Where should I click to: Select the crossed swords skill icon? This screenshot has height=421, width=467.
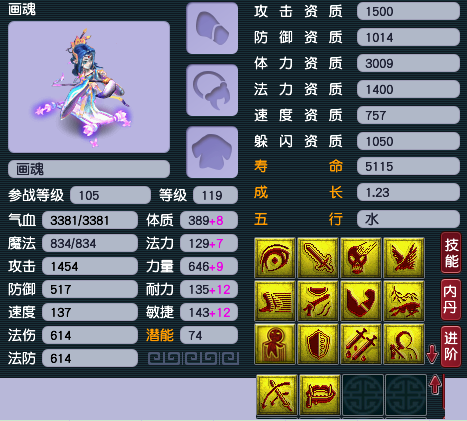[x=361, y=344]
